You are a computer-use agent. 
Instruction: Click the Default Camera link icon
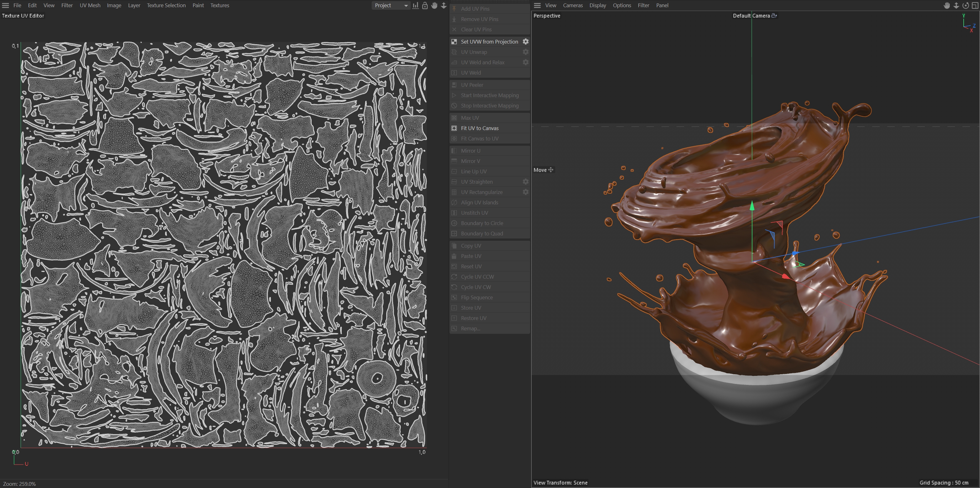click(774, 16)
